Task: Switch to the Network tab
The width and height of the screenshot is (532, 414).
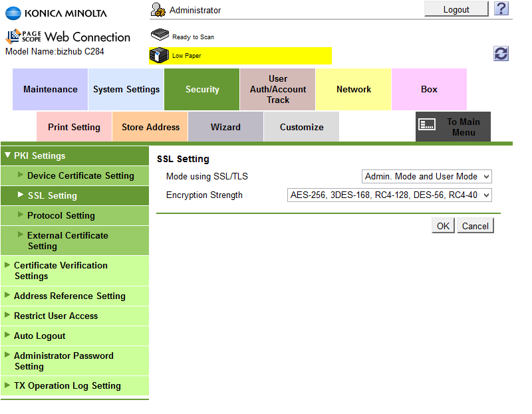Action: [353, 88]
